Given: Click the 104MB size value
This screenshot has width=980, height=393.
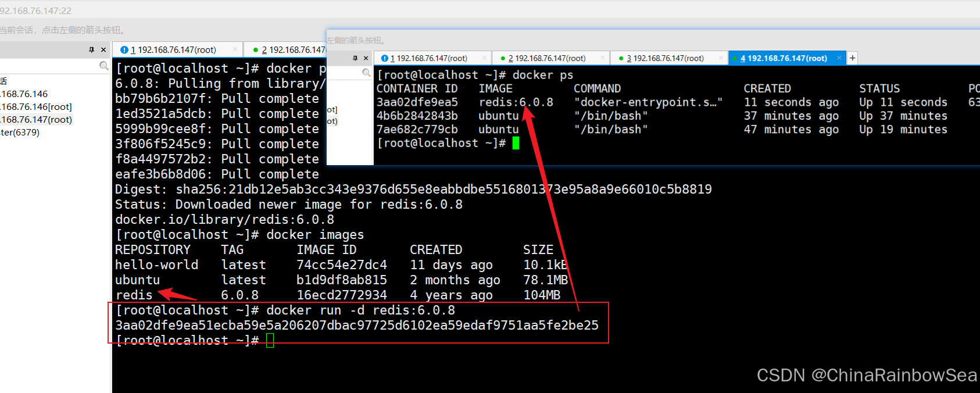Looking at the screenshot, I should tap(542, 295).
